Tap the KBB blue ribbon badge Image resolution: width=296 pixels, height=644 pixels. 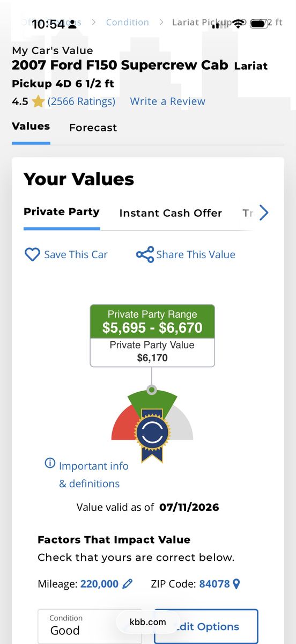click(x=152, y=435)
